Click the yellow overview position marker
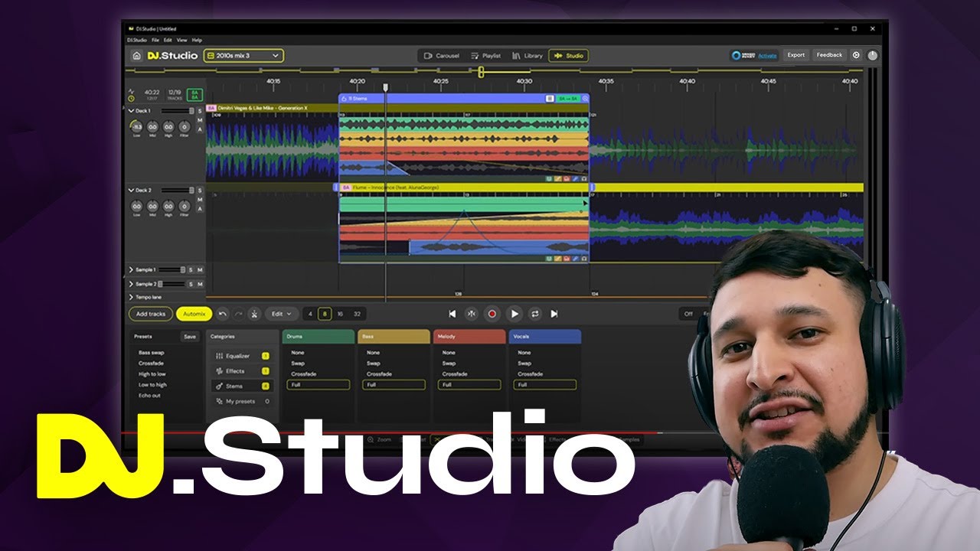Screen dimensions: 980x551 [481, 72]
